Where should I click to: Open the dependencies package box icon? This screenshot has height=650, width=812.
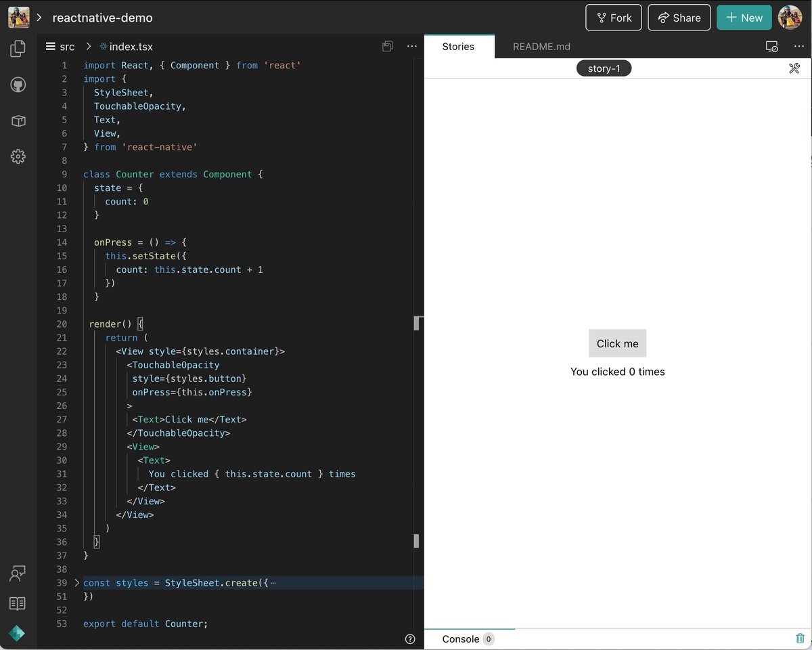coord(18,121)
